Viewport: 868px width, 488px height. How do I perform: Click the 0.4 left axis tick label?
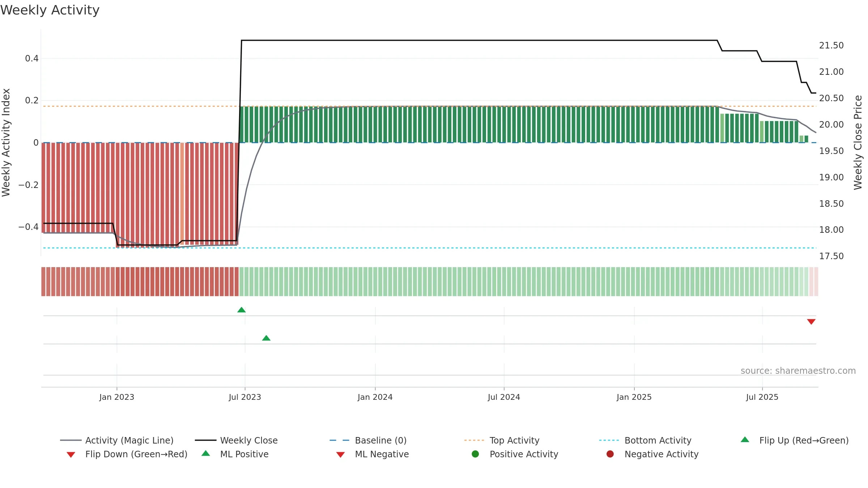point(32,59)
